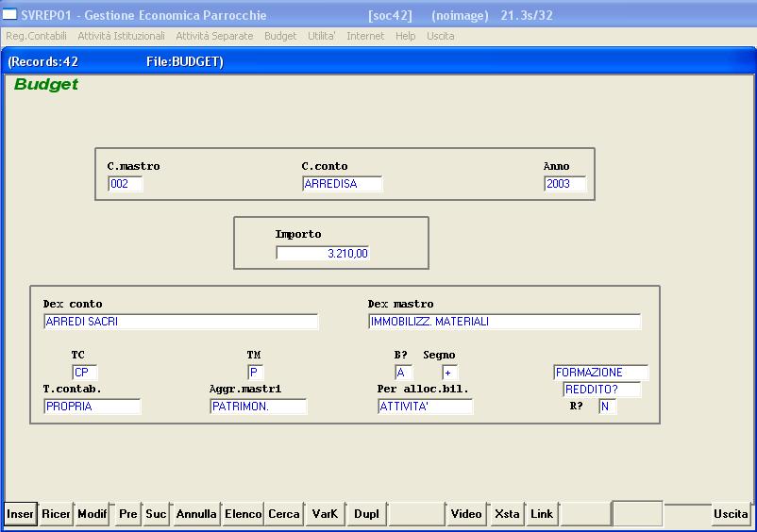The height and width of the screenshot is (532, 757).
Task: Click the C.mastro field containing 002
Action: [126, 184]
